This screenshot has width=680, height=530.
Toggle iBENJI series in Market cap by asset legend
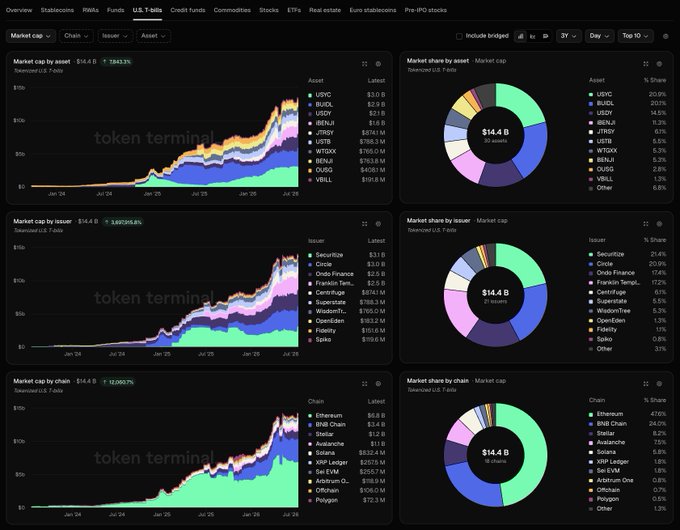pyautogui.click(x=347, y=123)
